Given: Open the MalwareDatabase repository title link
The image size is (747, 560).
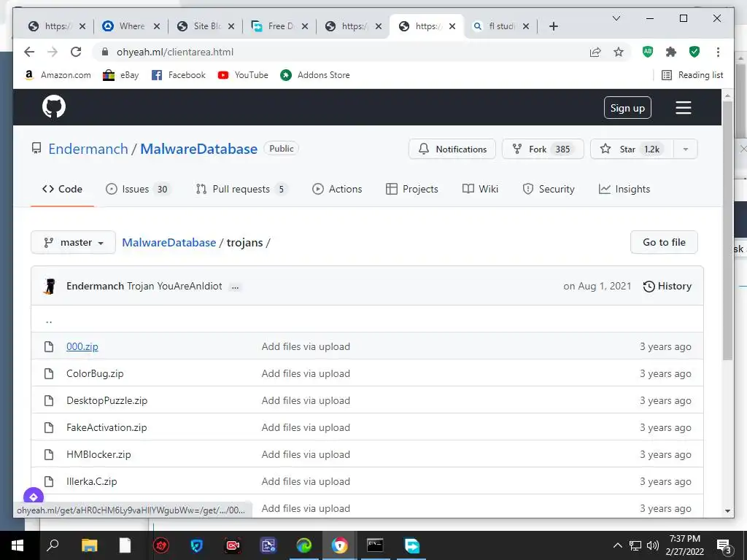Looking at the screenshot, I should tap(198, 149).
